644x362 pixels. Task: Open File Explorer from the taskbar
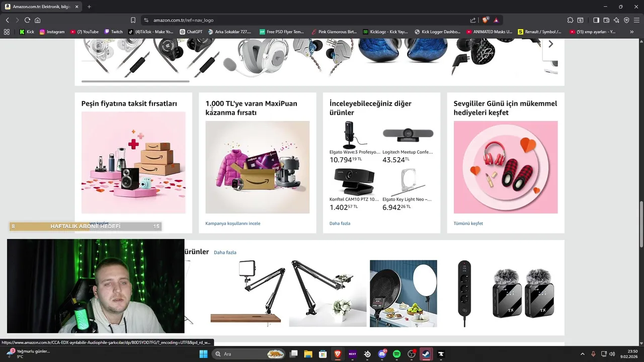click(x=308, y=354)
